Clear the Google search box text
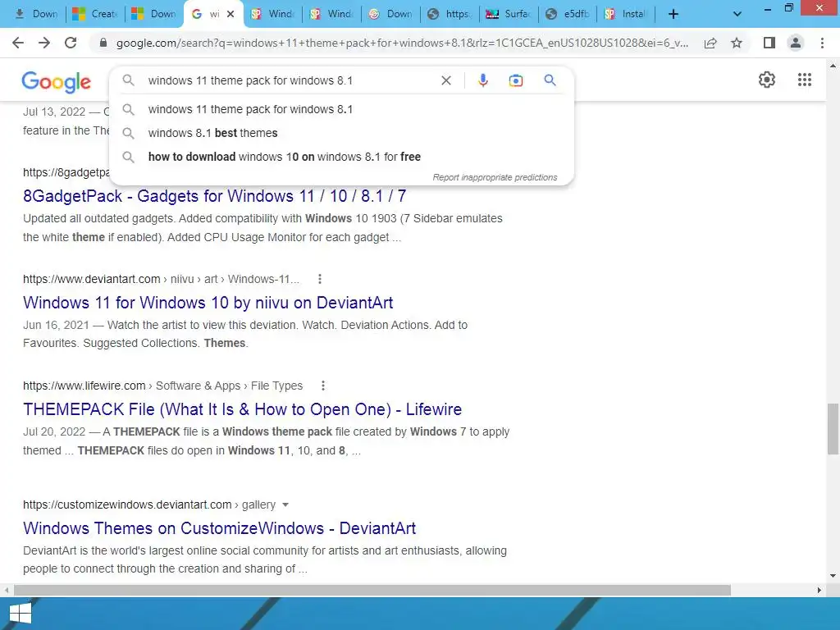Image resolution: width=840 pixels, height=630 pixels. click(x=445, y=80)
